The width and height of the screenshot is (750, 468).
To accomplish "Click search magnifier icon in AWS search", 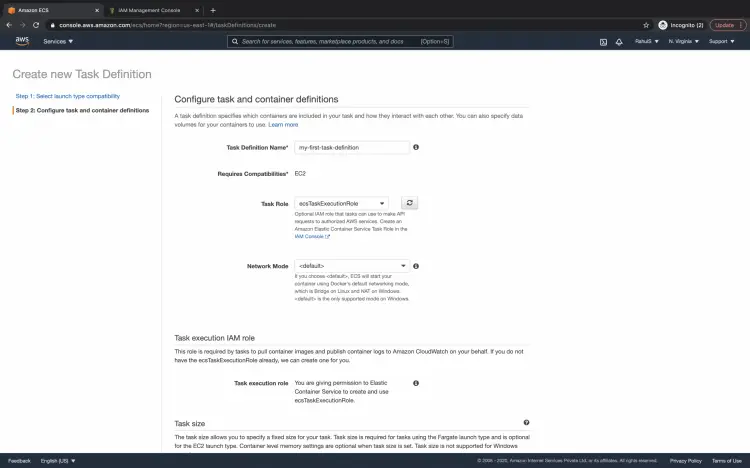I will (x=235, y=42).
